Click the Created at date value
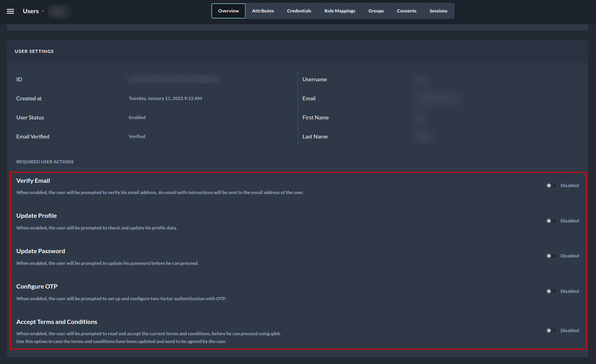 coord(165,98)
